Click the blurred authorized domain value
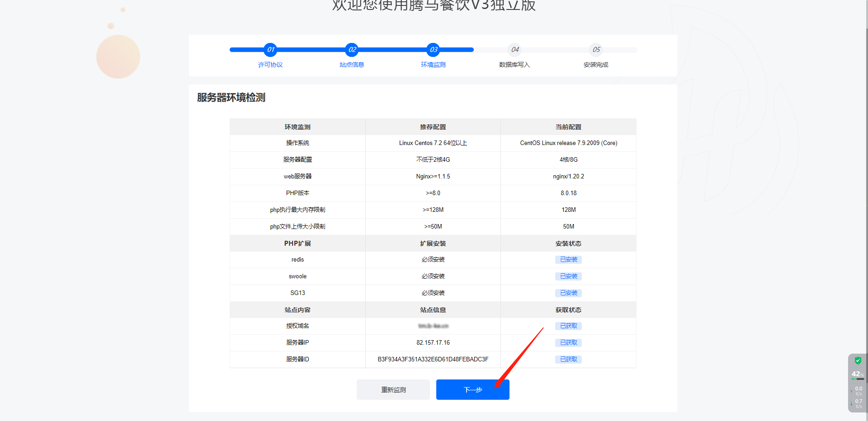Image resolution: width=868 pixels, height=421 pixels. click(433, 326)
